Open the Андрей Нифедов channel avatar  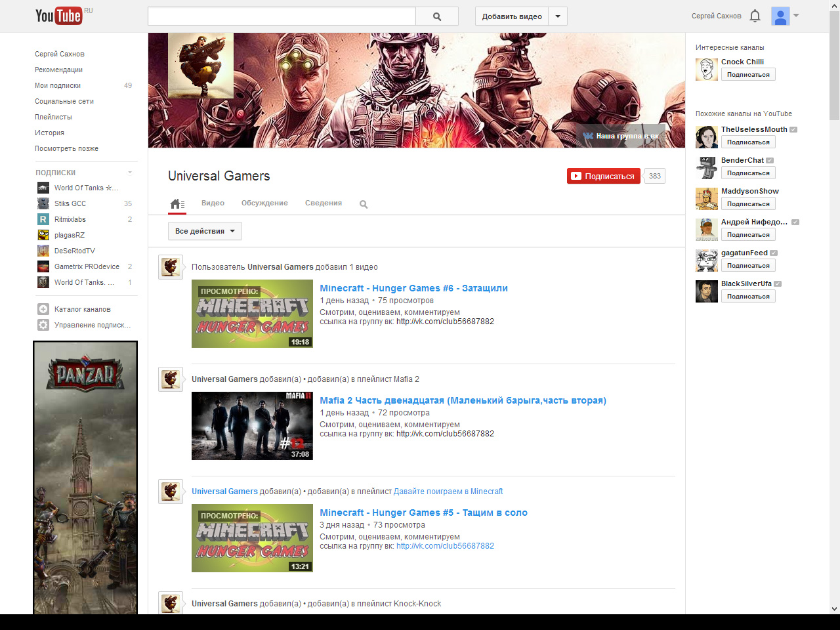707,229
